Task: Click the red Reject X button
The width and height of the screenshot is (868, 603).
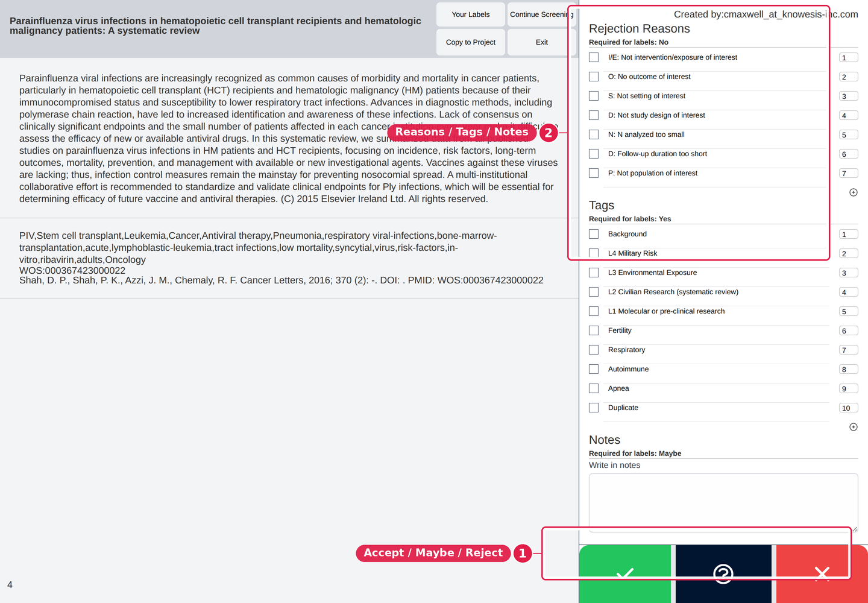Action: [x=822, y=573]
